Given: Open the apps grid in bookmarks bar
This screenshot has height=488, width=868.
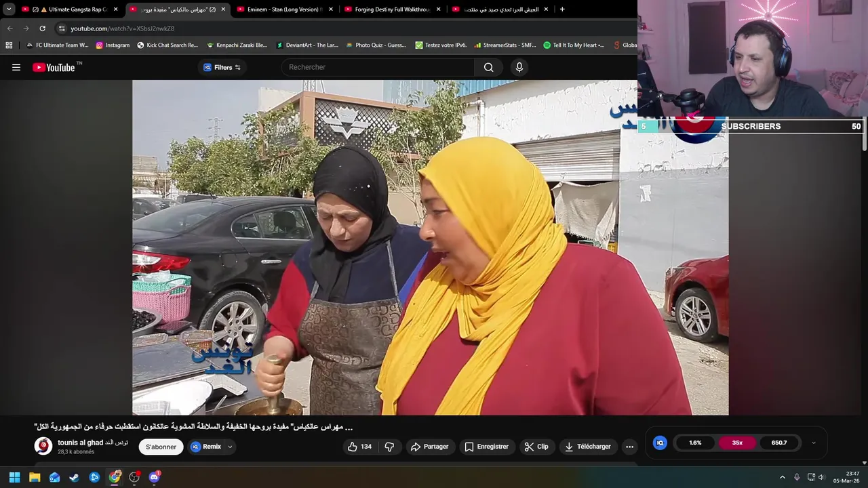Looking at the screenshot, I should point(9,45).
